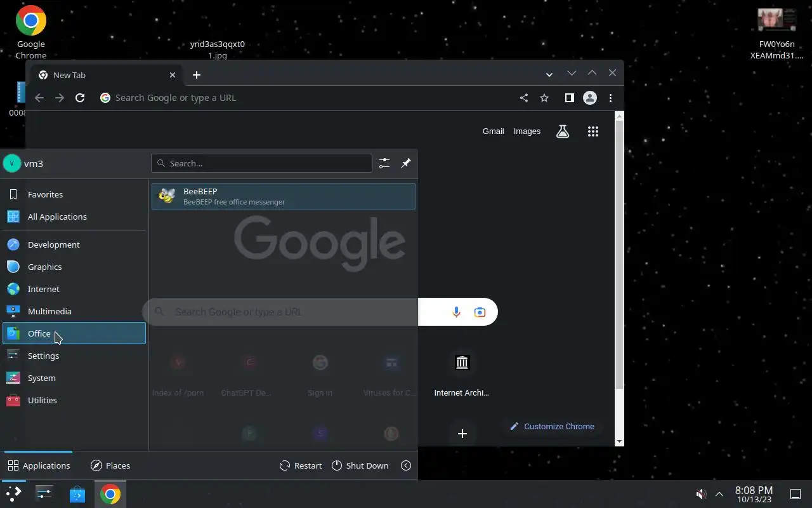Image resolution: width=812 pixels, height=508 pixels.
Task: Bookmark this tab with star icon
Action: [x=544, y=98]
